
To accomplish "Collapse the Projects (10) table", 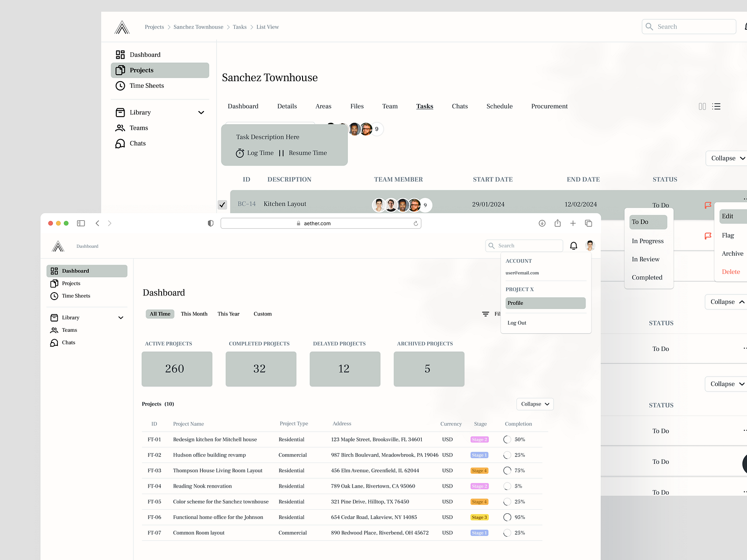I will [x=535, y=404].
